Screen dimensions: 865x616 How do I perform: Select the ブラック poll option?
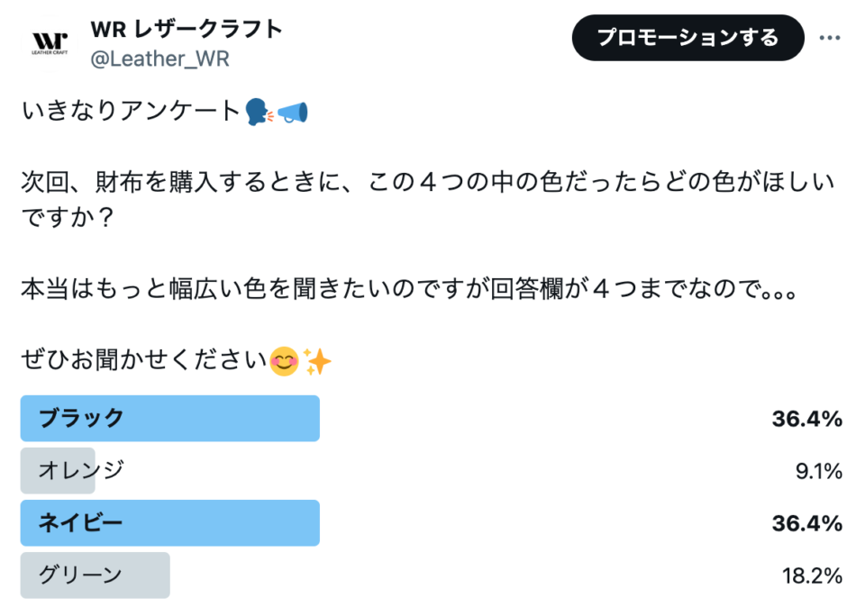click(82, 418)
